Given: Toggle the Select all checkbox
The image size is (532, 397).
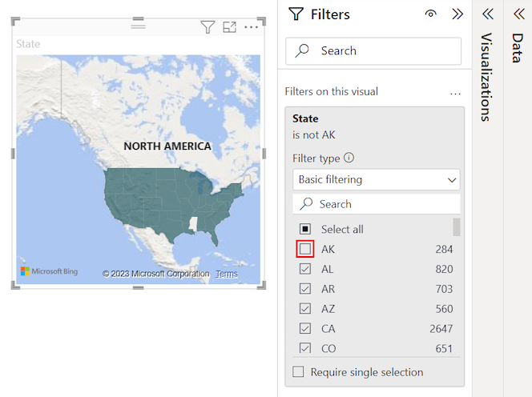Looking at the screenshot, I should (x=305, y=229).
